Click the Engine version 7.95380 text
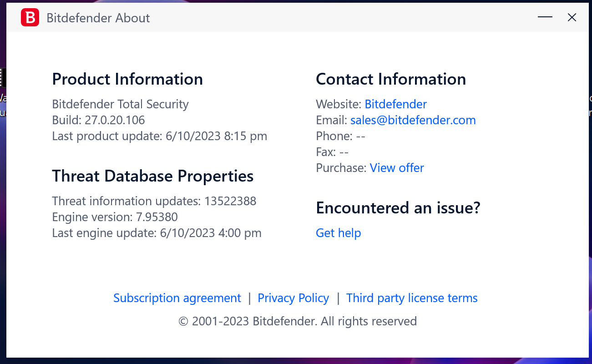 click(115, 217)
